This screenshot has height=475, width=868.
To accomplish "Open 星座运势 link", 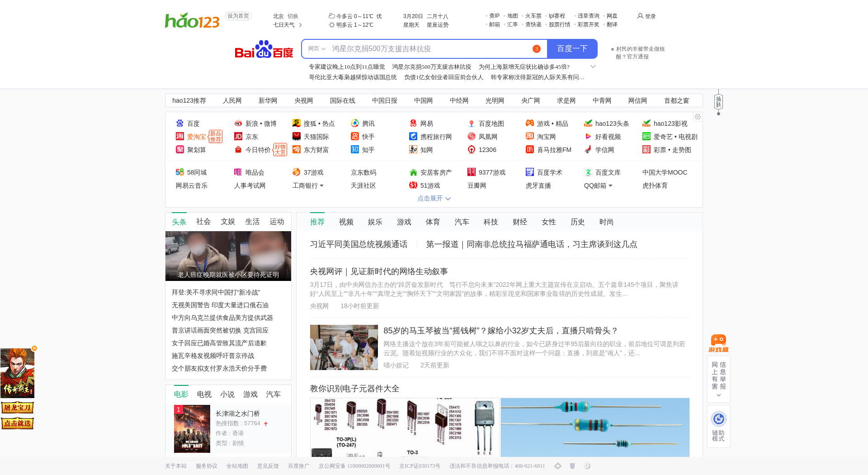I will tap(438, 25).
